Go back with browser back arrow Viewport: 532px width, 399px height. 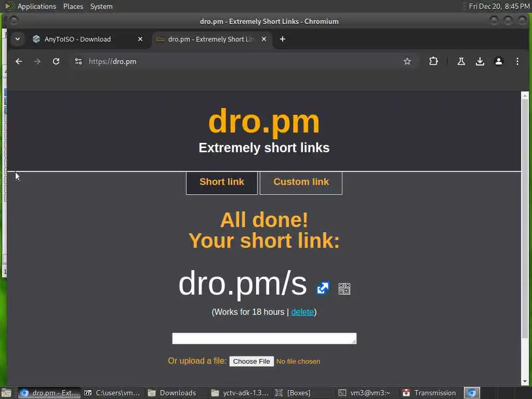coord(19,61)
